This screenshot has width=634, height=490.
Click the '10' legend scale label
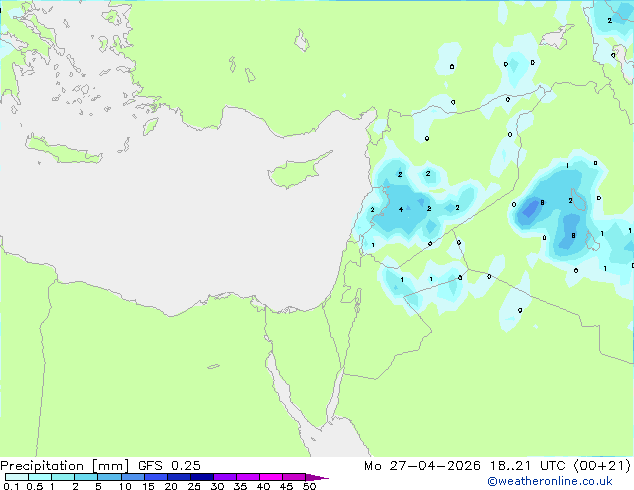pyautogui.click(x=125, y=486)
